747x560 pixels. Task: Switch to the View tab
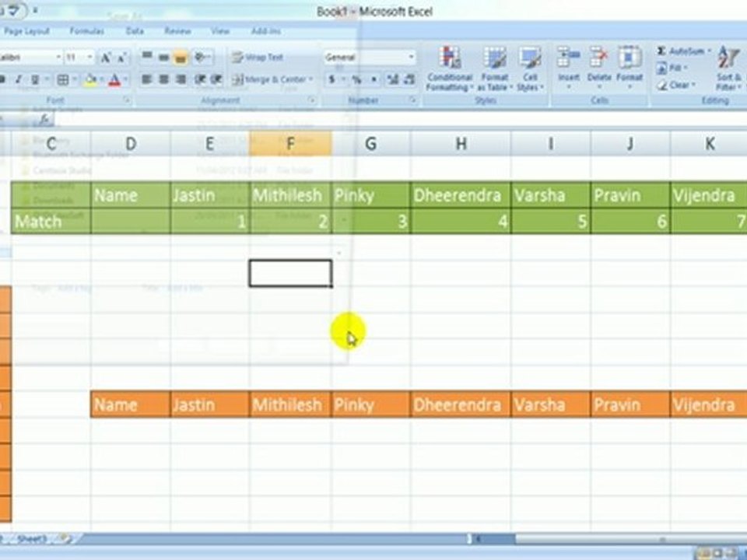pyautogui.click(x=220, y=31)
